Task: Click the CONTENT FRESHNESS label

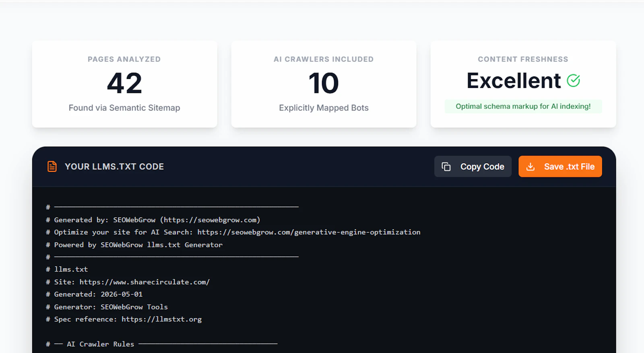Action: pyautogui.click(x=523, y=59)
